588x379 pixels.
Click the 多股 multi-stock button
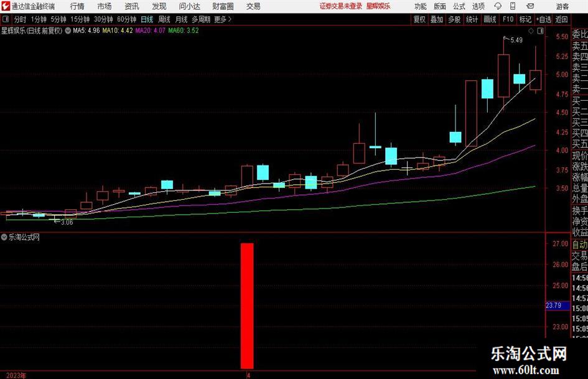(x=454, y=19)
